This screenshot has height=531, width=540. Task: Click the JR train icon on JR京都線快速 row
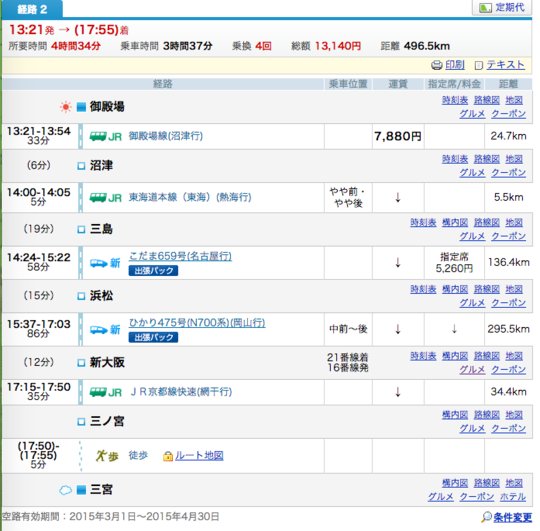click(106, 393)
